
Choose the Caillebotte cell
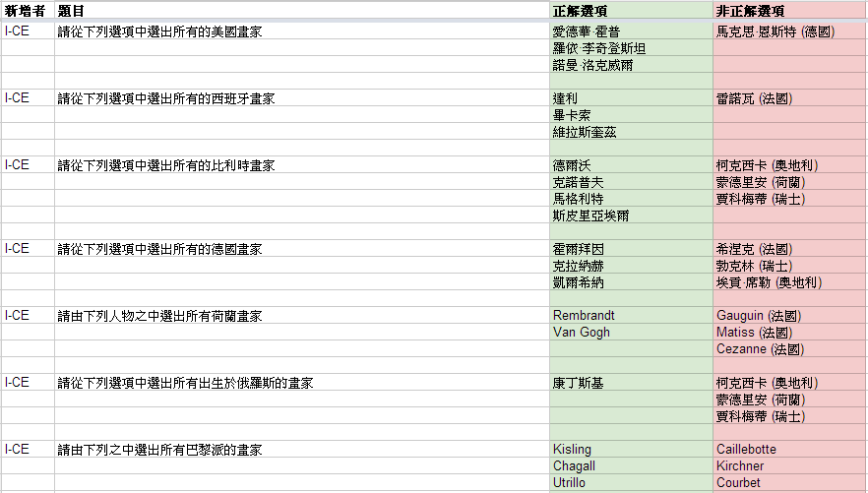pyautogui.click(x=790, y=450)
